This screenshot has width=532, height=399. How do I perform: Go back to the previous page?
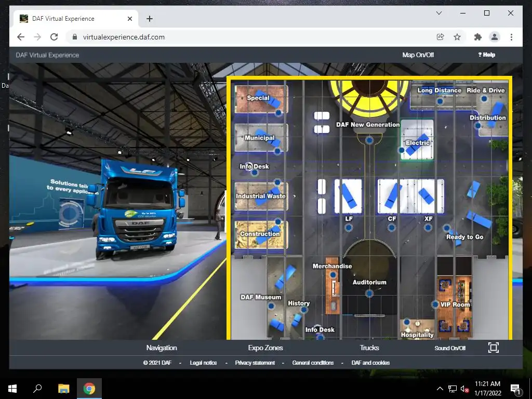(x=21, y=37)
